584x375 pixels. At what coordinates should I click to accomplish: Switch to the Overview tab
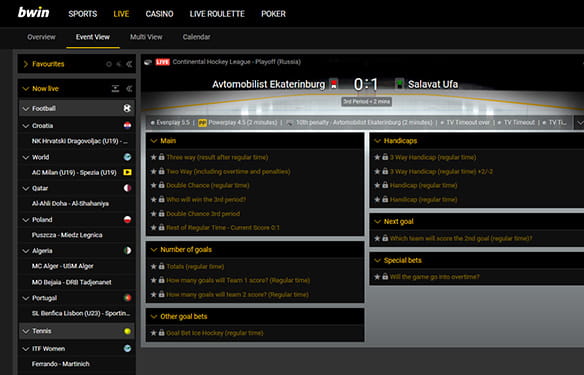(41, 37)
